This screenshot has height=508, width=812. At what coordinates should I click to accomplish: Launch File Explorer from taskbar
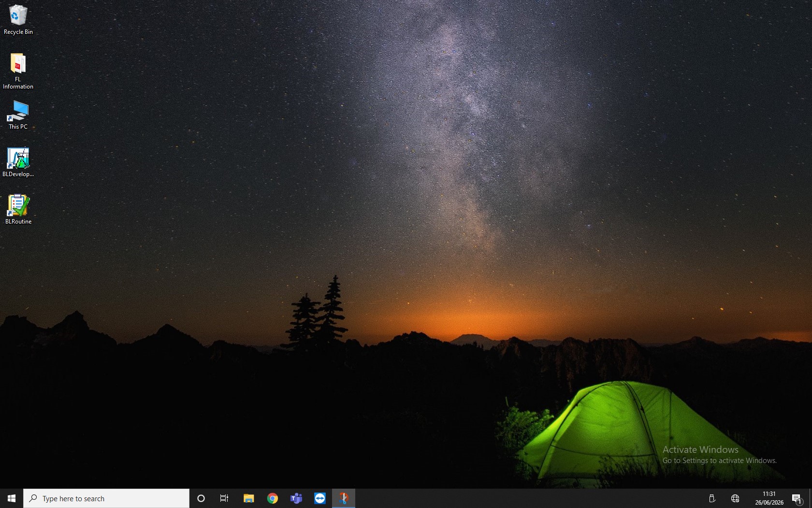click(248, 498)
